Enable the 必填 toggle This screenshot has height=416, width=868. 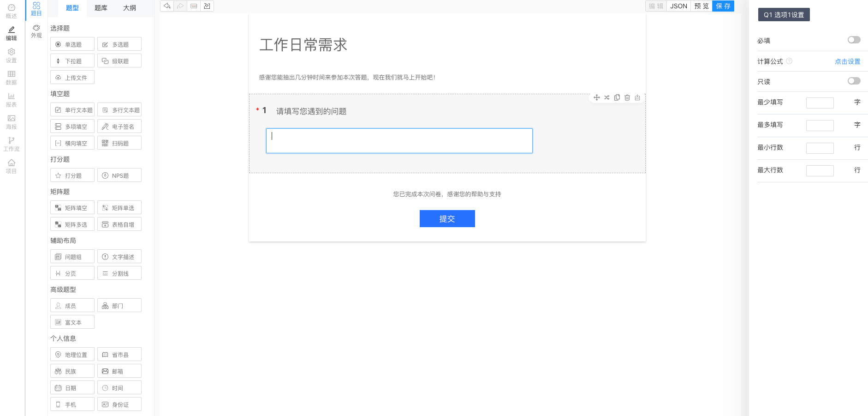[854, 40]
